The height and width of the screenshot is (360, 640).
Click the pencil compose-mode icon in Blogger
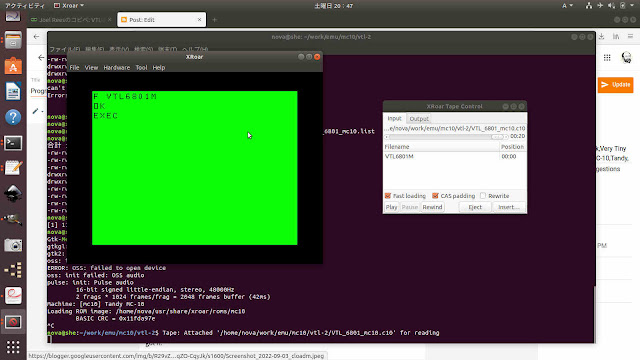point(36,111)
